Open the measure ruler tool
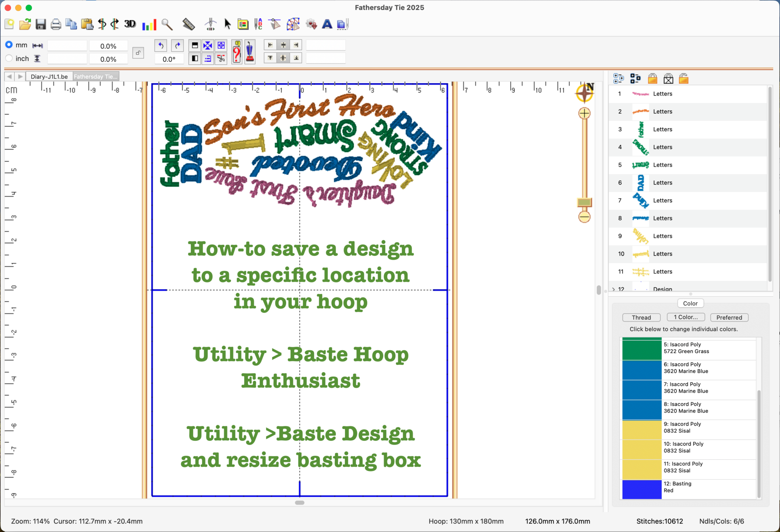 click(x=189, y=24)
